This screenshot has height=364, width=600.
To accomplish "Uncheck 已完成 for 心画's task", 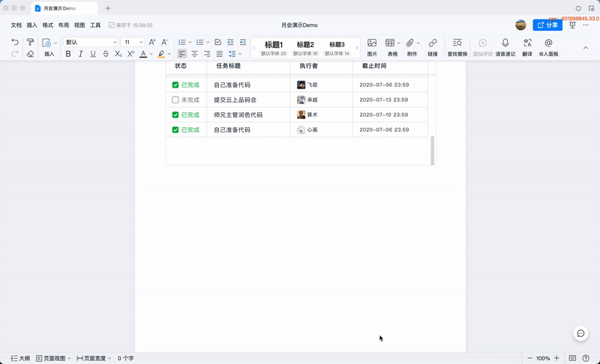I will (175, 130).
